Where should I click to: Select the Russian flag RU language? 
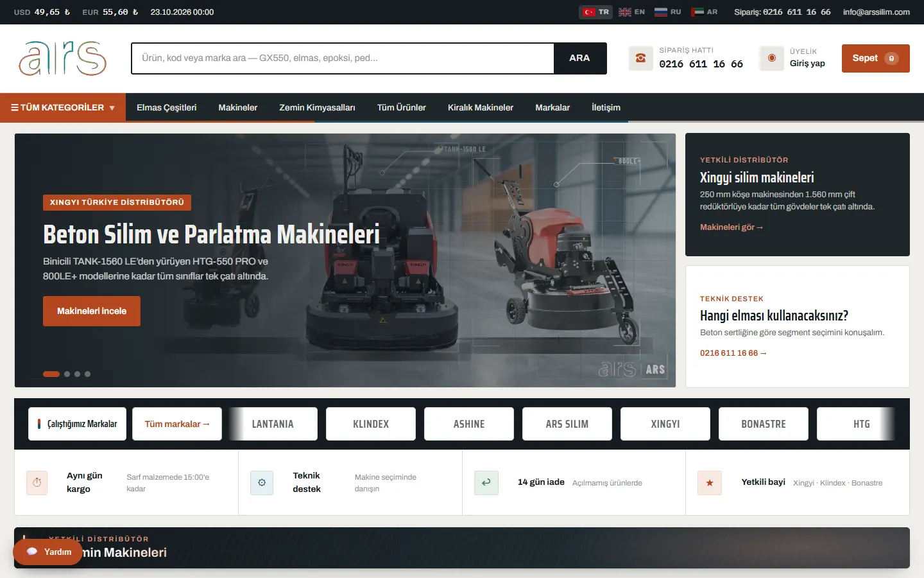tap(668, 12)
